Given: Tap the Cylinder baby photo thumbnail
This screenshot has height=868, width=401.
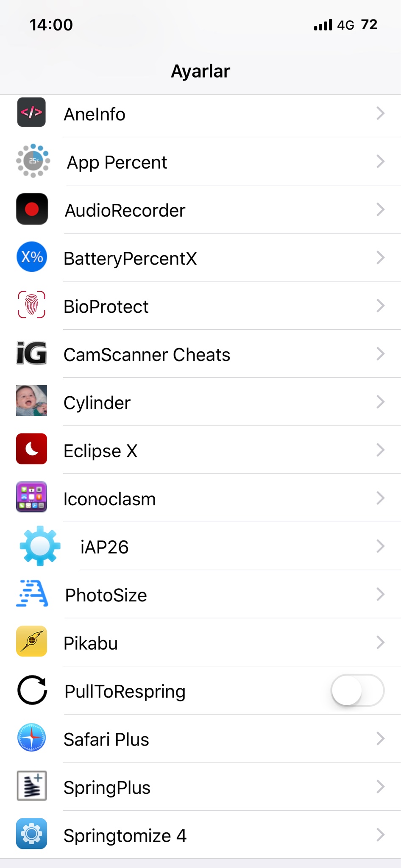Looking at the screenshot, I should (32, 401).
